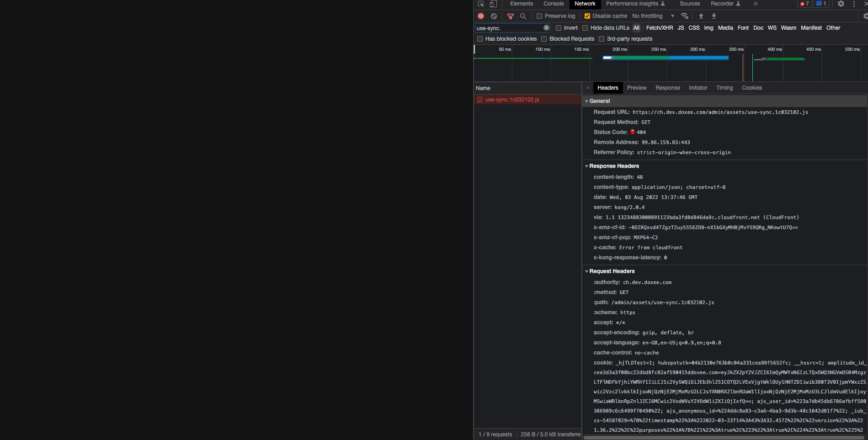Toggle the network filter bar

511,16
